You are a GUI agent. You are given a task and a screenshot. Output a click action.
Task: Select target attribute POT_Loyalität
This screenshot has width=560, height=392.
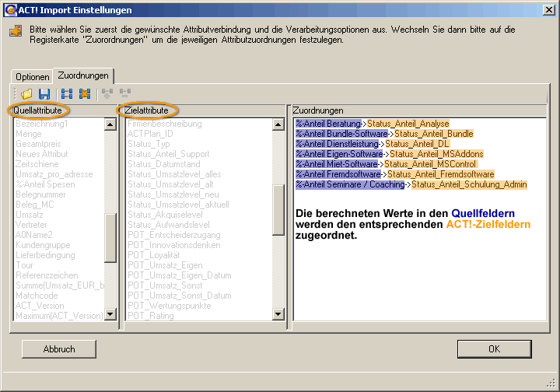(x=153, y=255)
